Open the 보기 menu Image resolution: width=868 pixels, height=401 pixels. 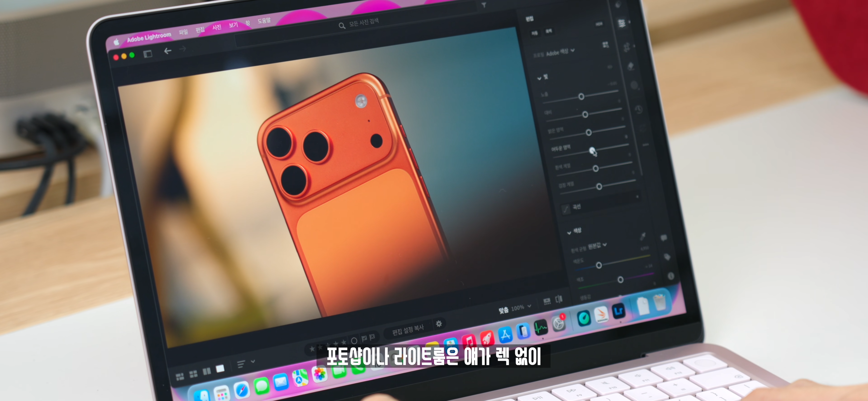[233, 25]
